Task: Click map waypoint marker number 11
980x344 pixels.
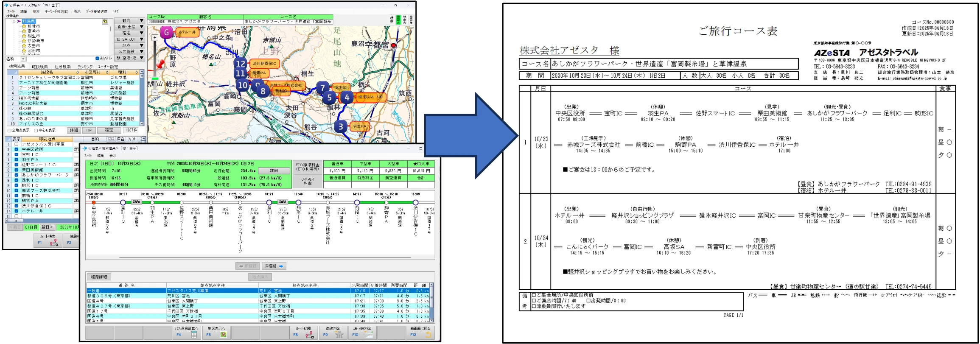Action: [x=240, y=73]
